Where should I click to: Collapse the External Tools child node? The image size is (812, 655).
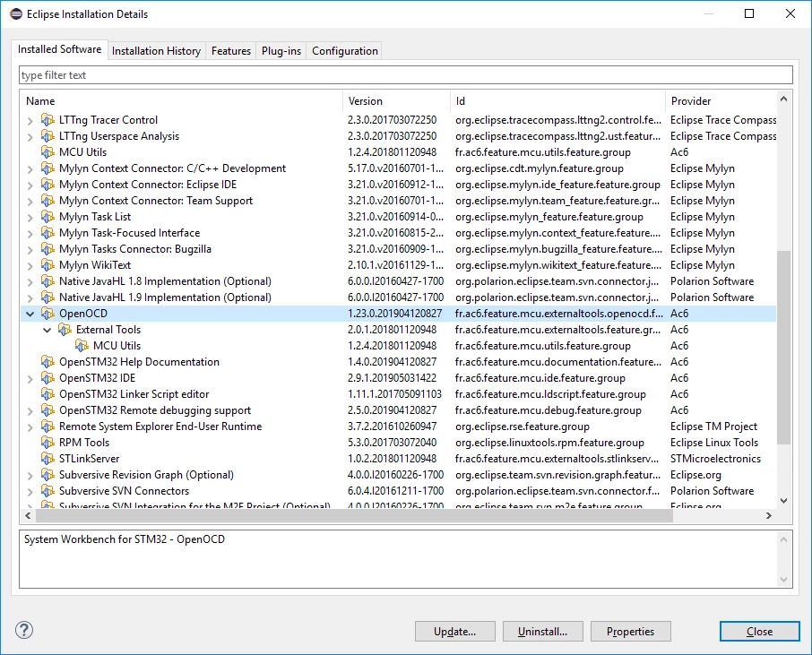coord(48,330)
